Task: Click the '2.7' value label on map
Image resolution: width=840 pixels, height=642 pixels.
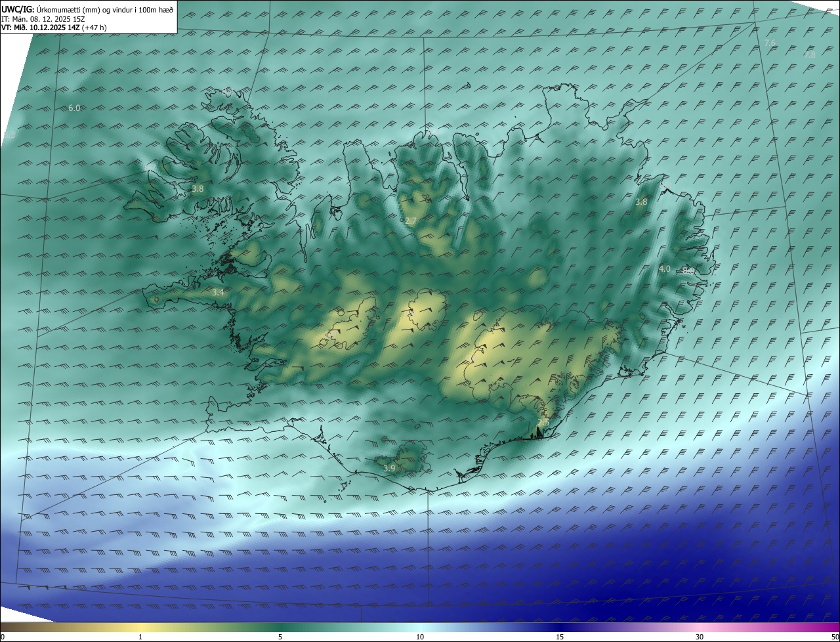Action: [410, 221]
